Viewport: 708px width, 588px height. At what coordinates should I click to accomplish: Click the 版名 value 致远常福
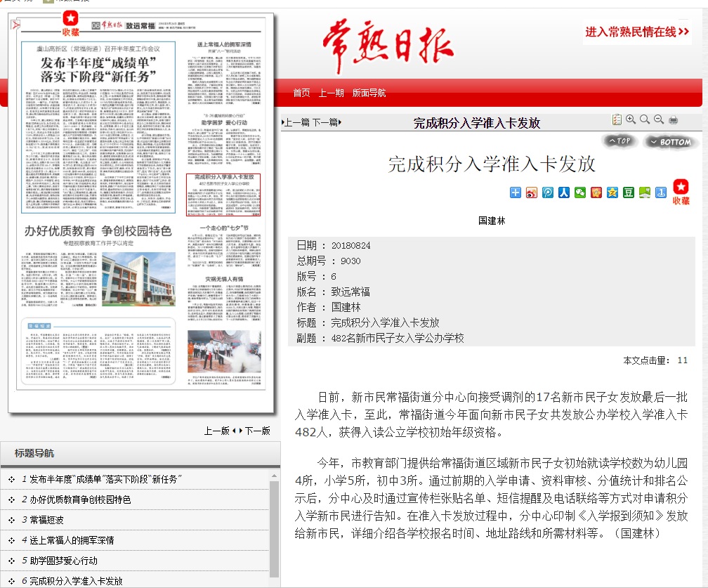tap(350, 292)
